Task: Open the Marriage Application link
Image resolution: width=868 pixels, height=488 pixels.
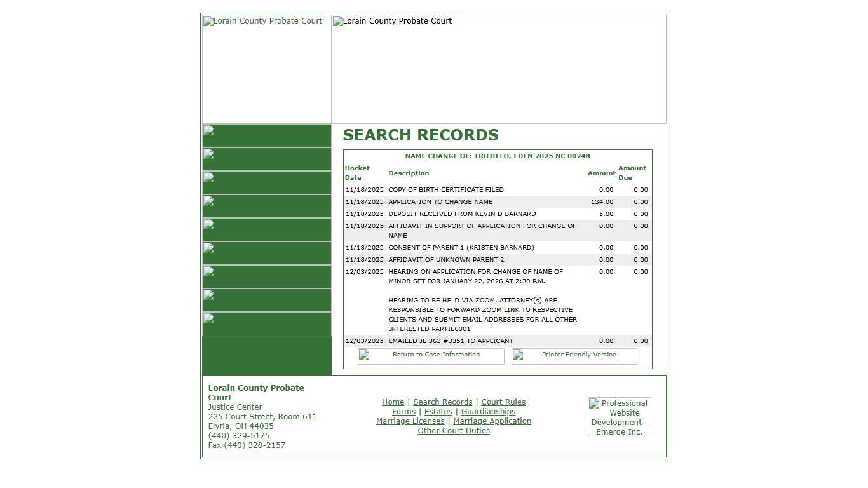Action: 492,421
